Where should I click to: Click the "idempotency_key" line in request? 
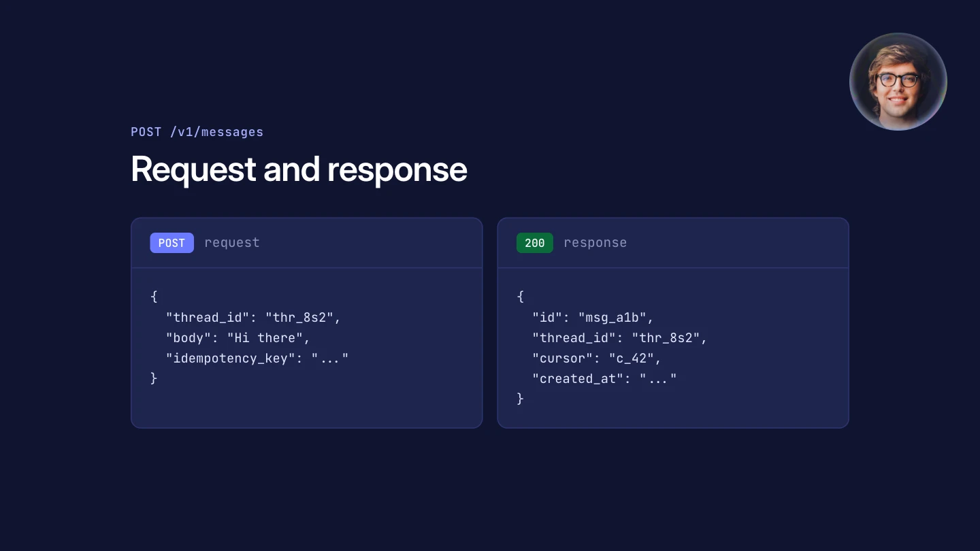257,358
